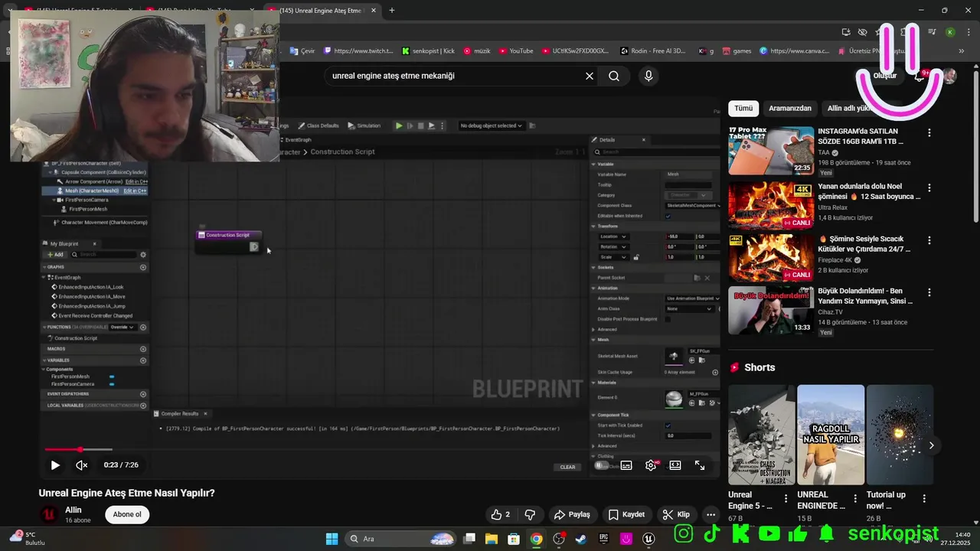Open options for the 'Tutorial up now!' short
Viewport: 980px width, 551px height.
(923, 498)
